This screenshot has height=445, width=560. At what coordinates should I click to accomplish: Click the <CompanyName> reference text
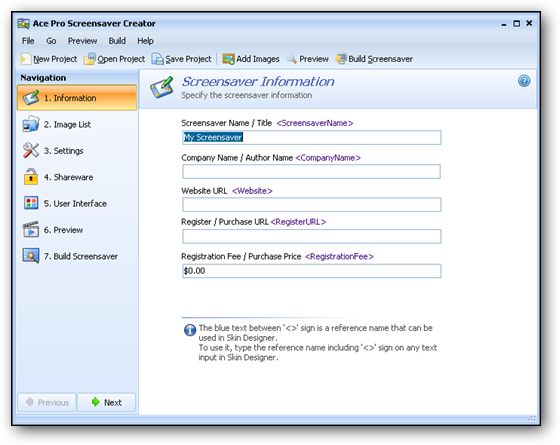(328, 158)
